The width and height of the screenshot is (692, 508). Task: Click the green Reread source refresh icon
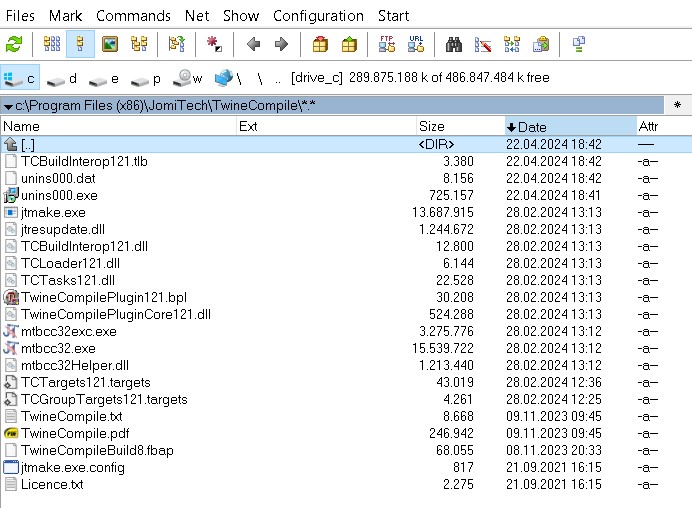point(14,44)
